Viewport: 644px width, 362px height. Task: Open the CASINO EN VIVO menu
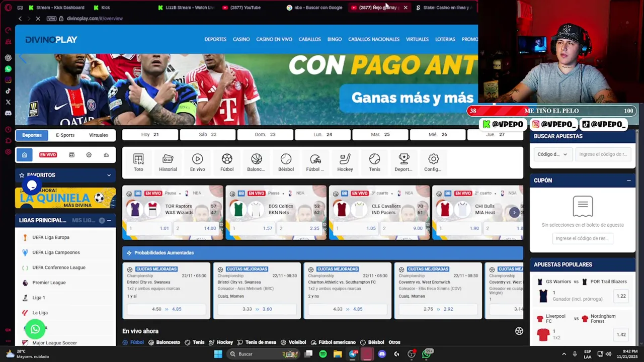pyautogui.click(x=274, y=39)
